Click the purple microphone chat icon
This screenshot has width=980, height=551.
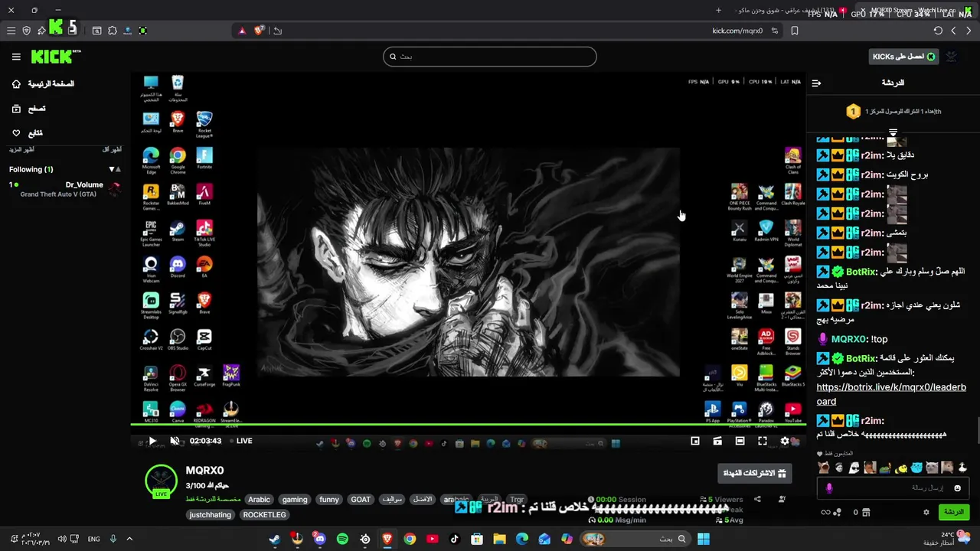point(829,487)
